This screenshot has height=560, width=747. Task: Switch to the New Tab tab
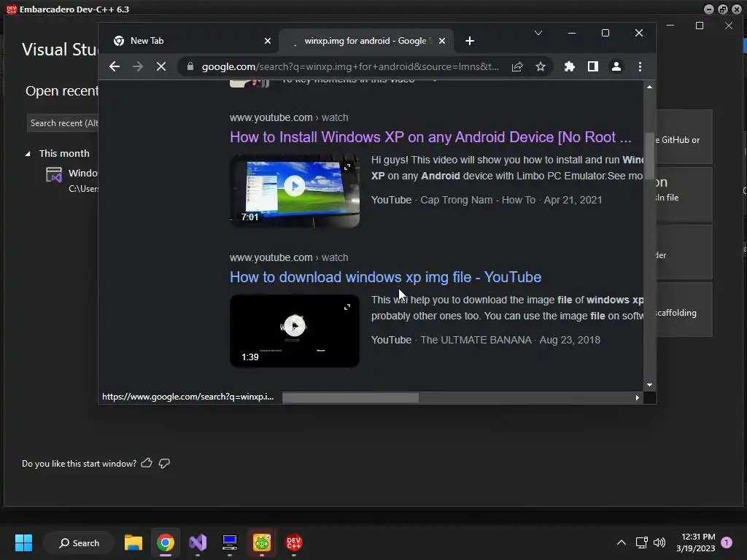[190, 41]
